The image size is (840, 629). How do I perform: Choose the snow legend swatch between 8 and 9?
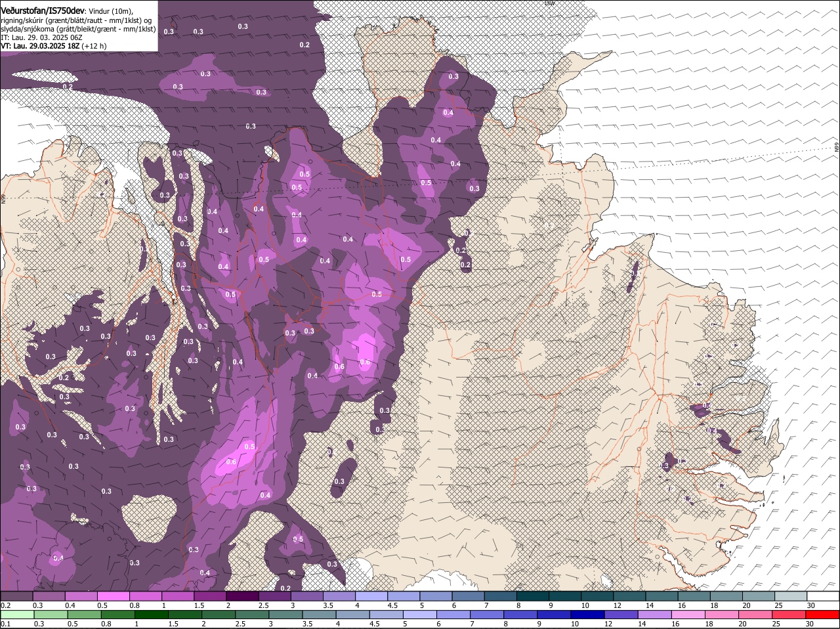[x=532, y=596]
